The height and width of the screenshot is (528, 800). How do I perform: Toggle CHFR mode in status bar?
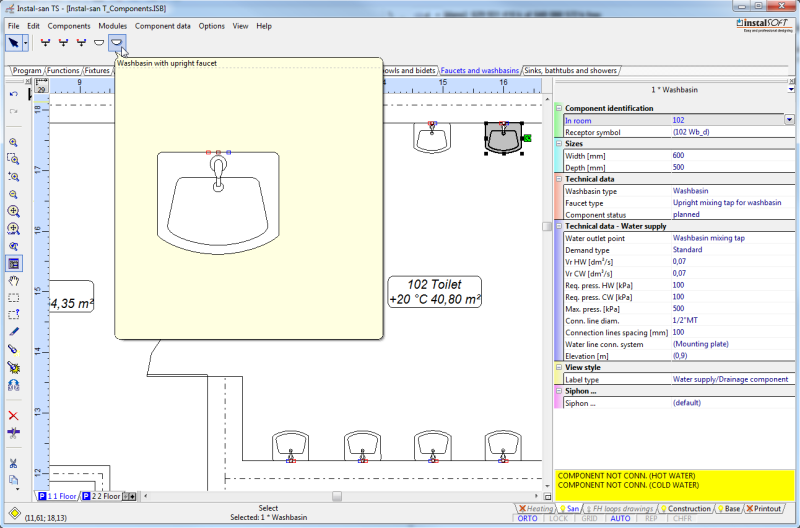[x=682, y=518]
